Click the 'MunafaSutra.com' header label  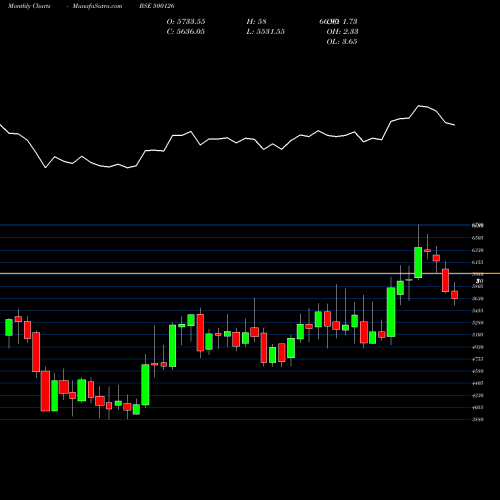pyautogui.click(x=97, y=6)
